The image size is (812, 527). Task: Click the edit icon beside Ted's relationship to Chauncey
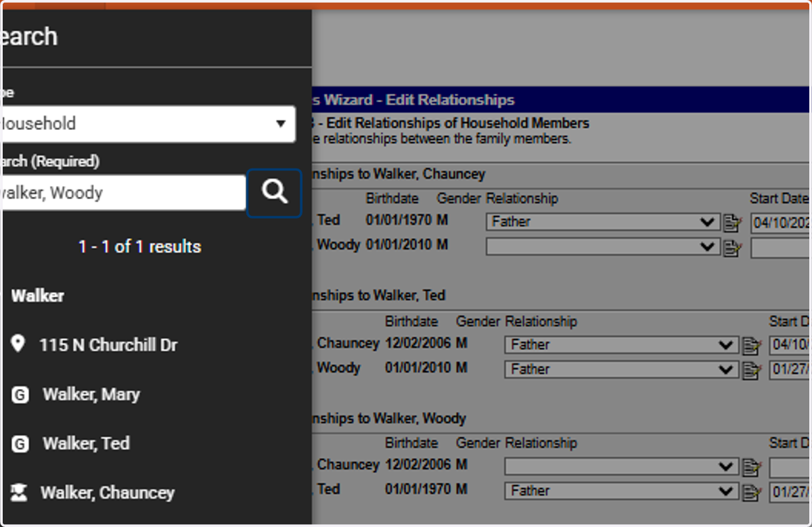coord(731,223)
